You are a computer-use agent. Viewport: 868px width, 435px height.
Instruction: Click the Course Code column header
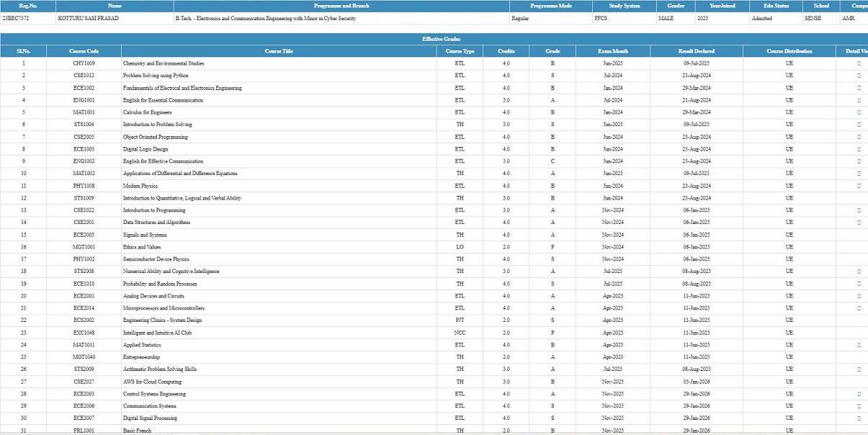point(84,51)
